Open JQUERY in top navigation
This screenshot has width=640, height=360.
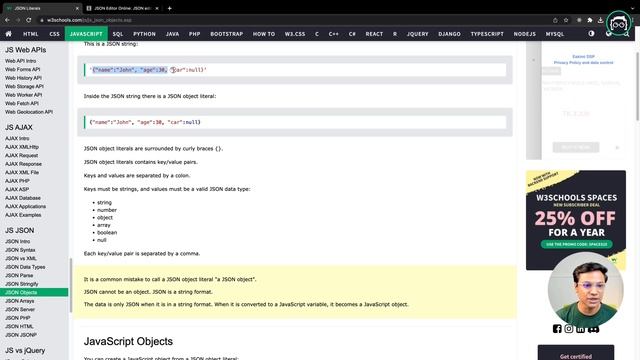[418, 34]
